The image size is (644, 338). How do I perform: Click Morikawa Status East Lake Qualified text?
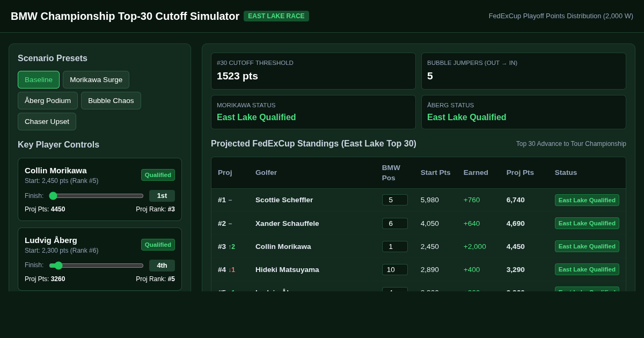pos(256,117)
